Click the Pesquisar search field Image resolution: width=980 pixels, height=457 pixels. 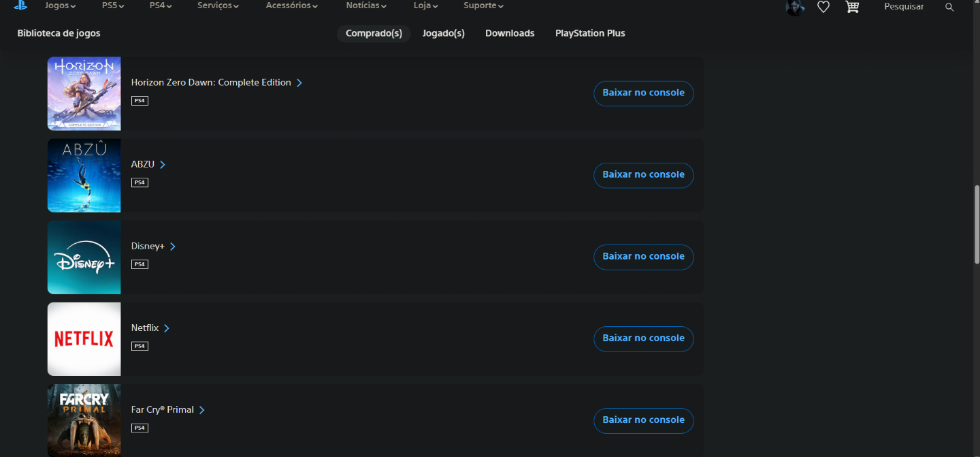tap(904, 7)
